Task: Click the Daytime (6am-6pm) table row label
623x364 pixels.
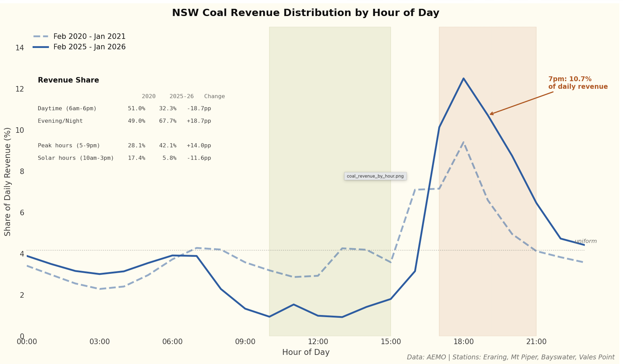Action: (x=67, y=109)
